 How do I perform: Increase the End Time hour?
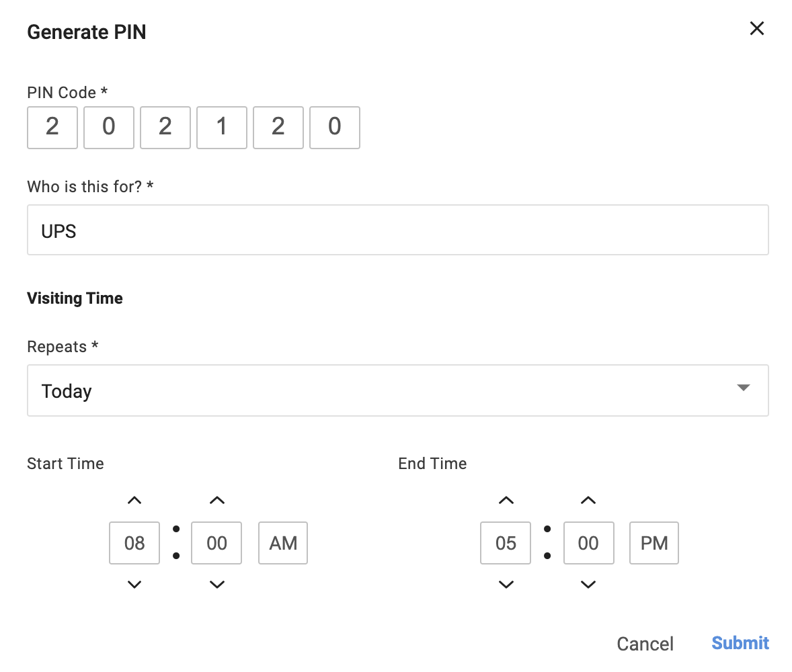(x=506, y=500)
